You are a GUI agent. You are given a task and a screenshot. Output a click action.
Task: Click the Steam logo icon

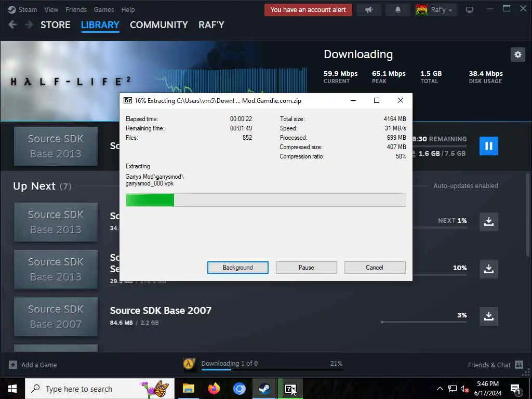(x=12, y=9)
